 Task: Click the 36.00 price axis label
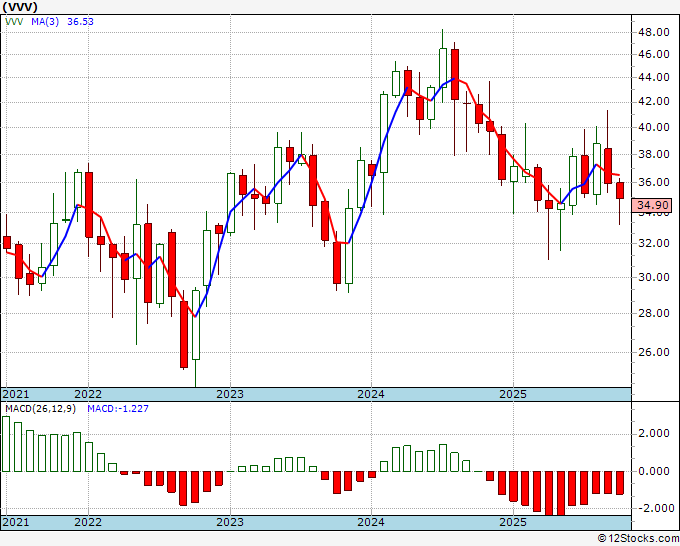653,182
